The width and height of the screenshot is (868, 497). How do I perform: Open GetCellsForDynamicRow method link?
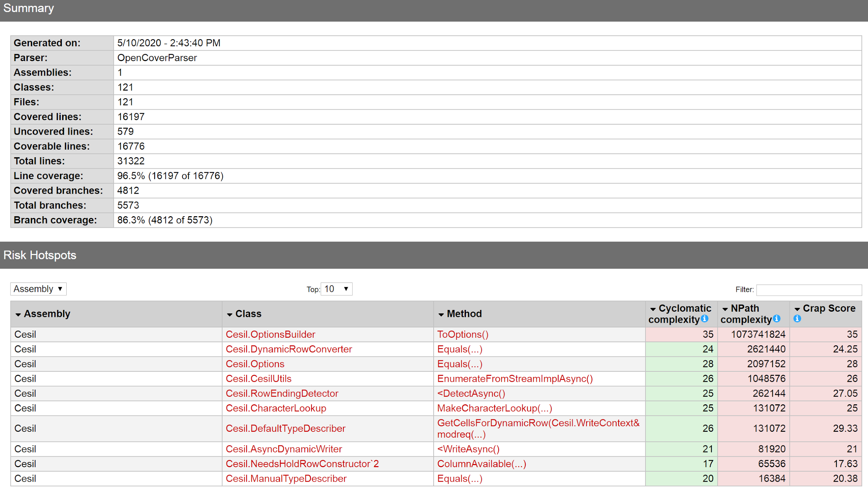(538, 423)
